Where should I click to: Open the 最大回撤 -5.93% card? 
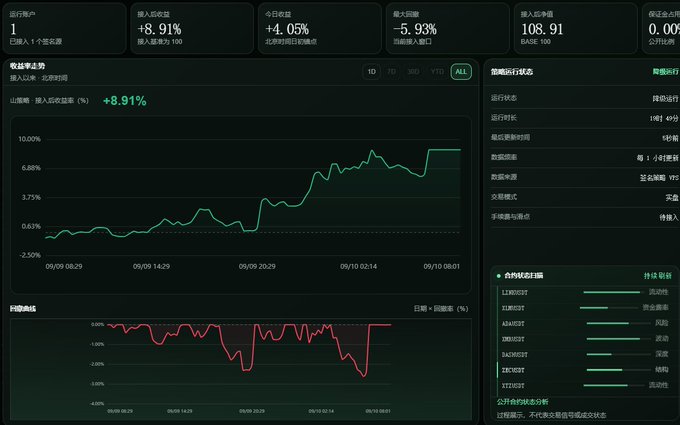point(448,28)
